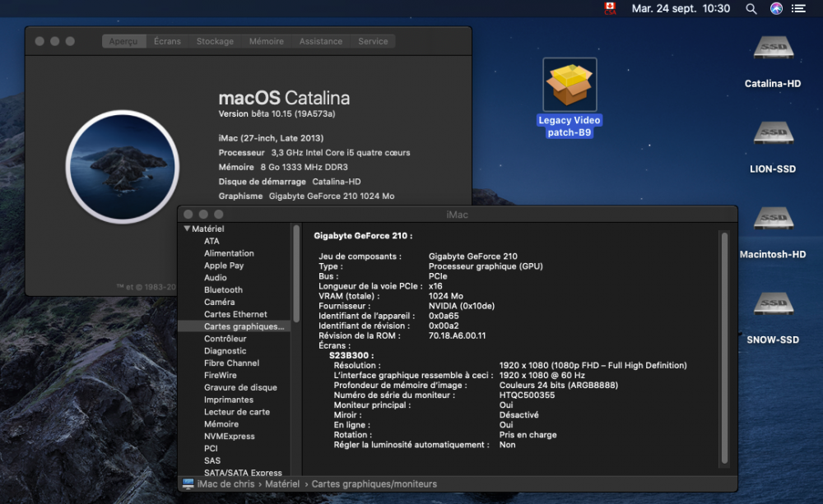Click the monitor serial 'HTQC500355'
Screen dimensions: 823x504
click(527, 395)
